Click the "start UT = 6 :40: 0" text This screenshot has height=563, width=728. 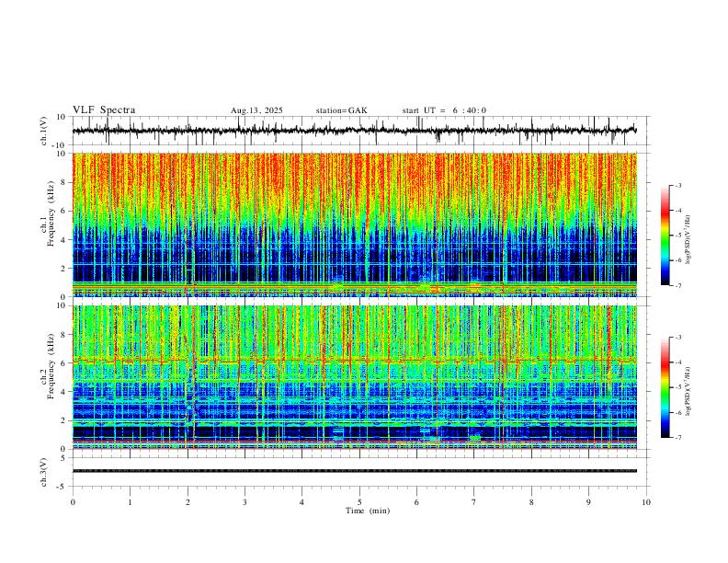[444, 110]
